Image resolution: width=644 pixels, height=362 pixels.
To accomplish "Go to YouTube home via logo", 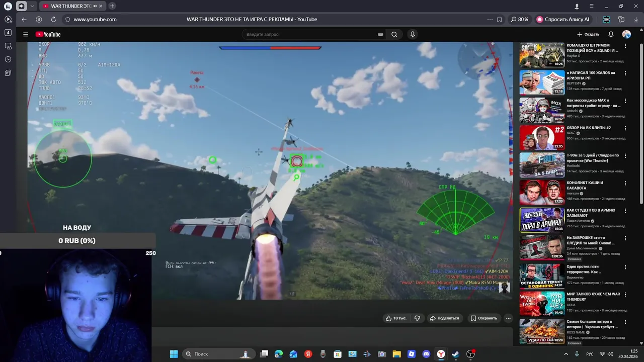I will 48,34.
